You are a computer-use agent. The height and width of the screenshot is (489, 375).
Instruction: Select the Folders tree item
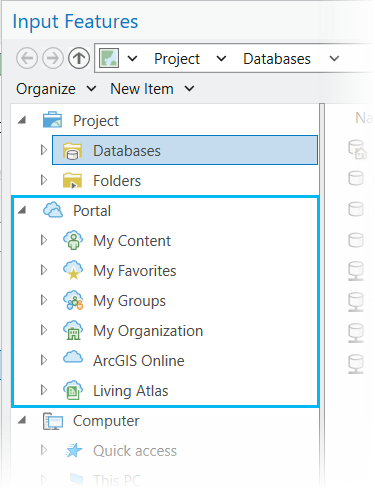click(117, 181)
